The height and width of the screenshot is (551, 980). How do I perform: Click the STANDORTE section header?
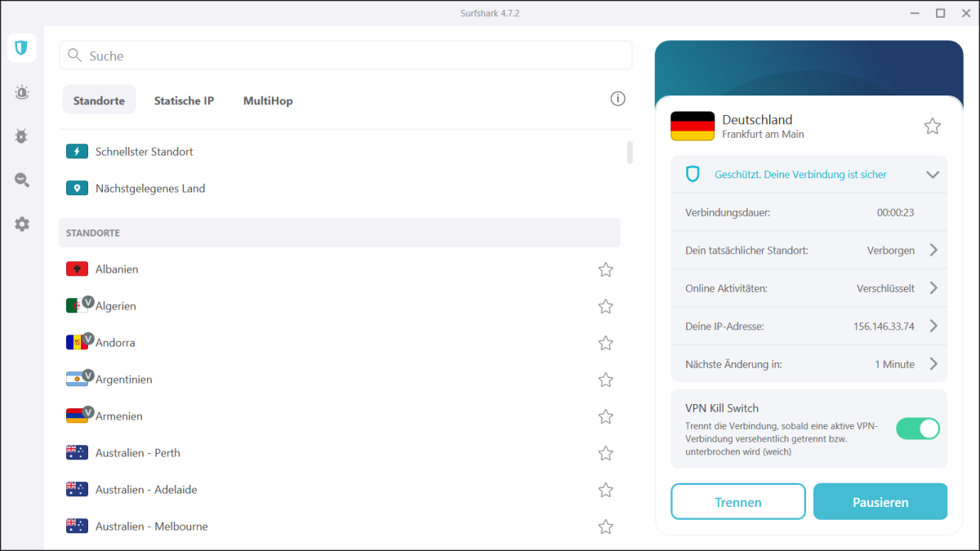pyautogui.click(x=339, y=233)
